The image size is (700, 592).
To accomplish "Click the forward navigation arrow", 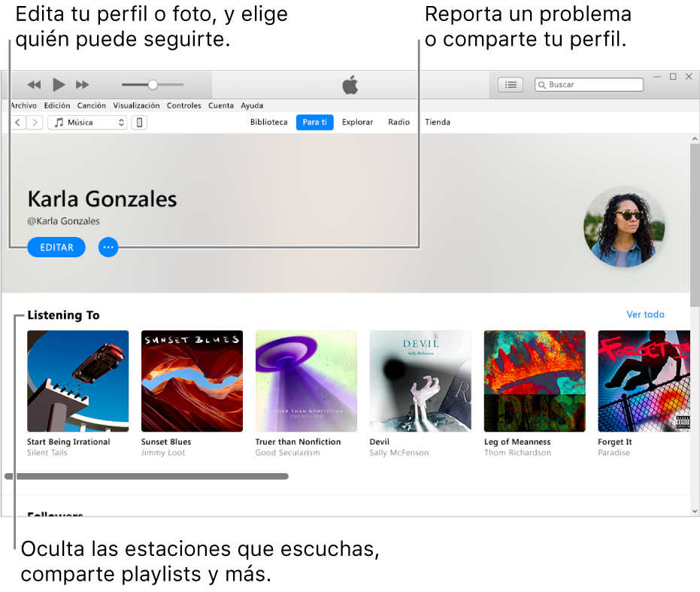I will (x=33, y=122).
